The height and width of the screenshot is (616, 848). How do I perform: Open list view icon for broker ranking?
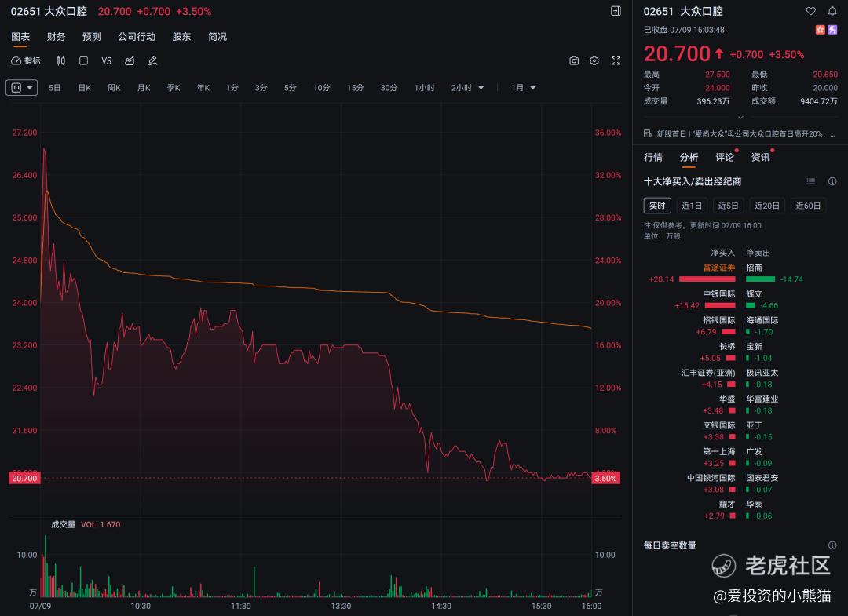click(x=810, y=181)
